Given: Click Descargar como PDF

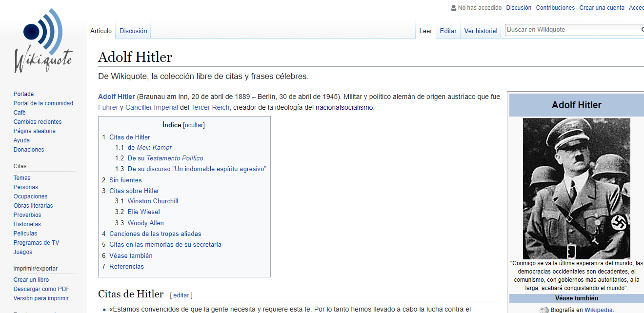Looking at the screenshot, I should [41, 289].
